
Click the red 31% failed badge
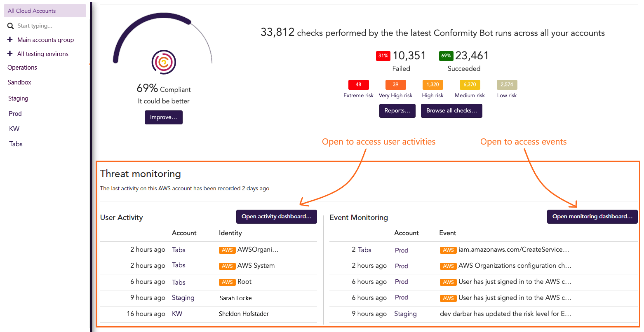(383, 56)
